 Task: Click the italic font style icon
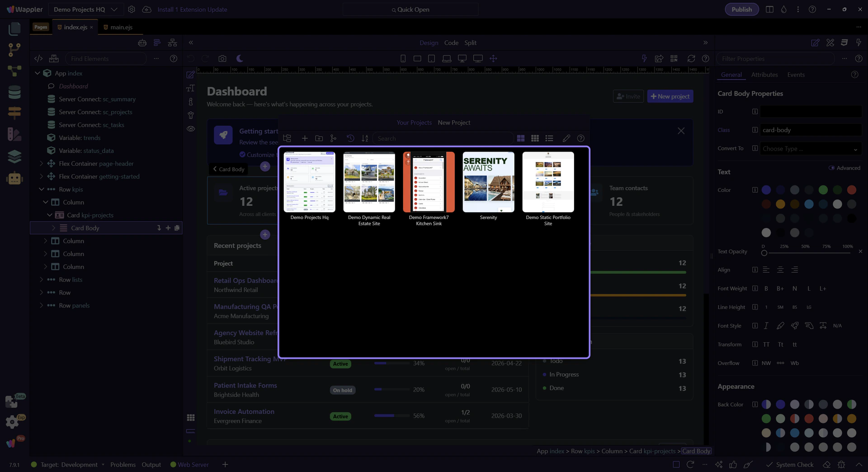766,326
